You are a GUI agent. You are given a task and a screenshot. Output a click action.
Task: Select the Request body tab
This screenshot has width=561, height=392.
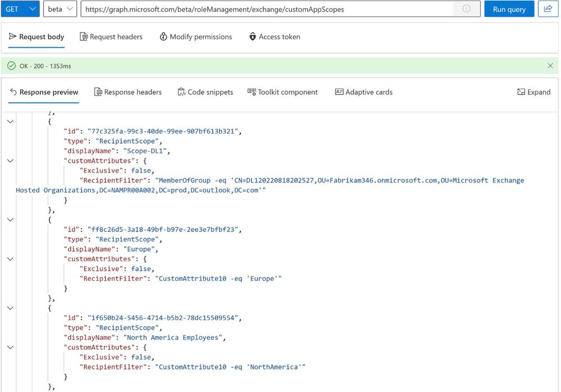tap(37, 37)
